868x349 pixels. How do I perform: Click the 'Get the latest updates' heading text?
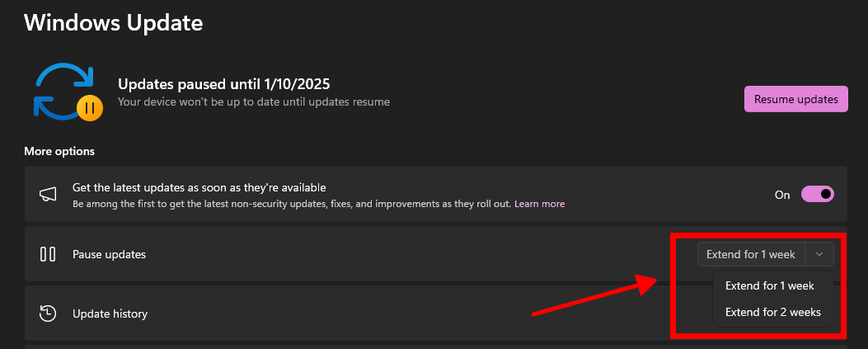point(199,187)
